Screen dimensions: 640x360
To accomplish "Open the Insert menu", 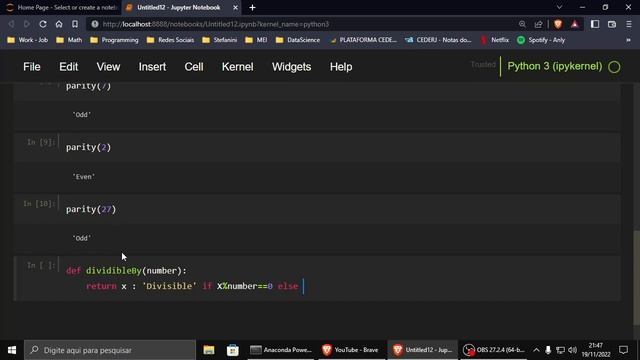I will coord(152,67).
